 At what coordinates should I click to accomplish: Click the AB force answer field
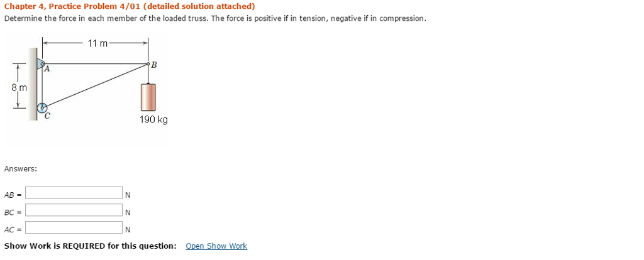pyautogui.click(x=74, y=193)
